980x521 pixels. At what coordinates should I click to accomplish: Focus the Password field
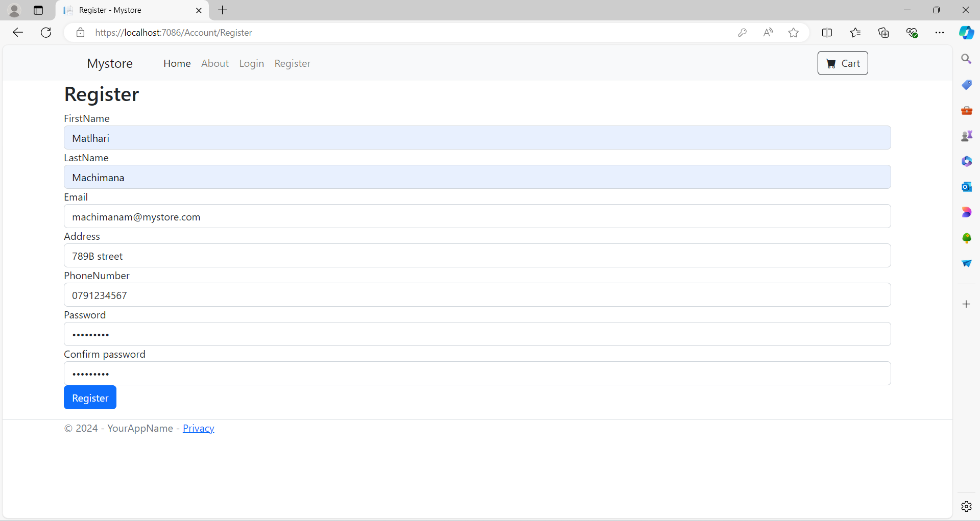tap(477, 334)
